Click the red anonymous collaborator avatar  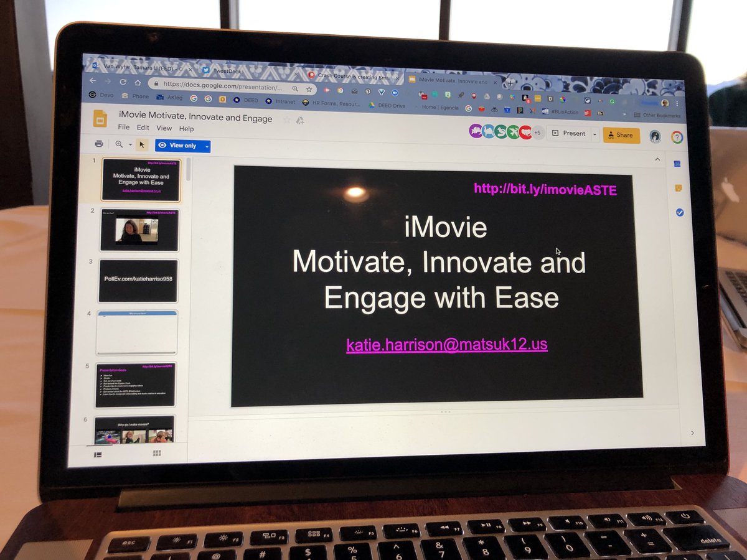click(x=525, y=132)
